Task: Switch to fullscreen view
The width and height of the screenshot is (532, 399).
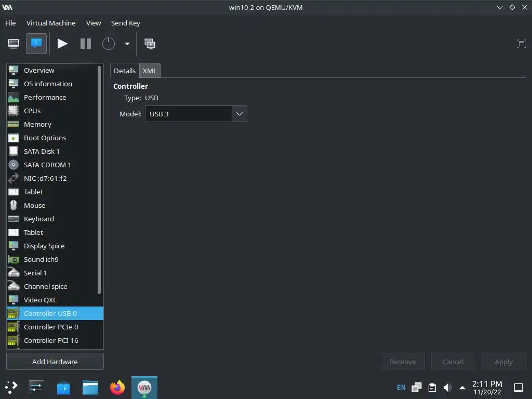Action: [x=522, y=44]
